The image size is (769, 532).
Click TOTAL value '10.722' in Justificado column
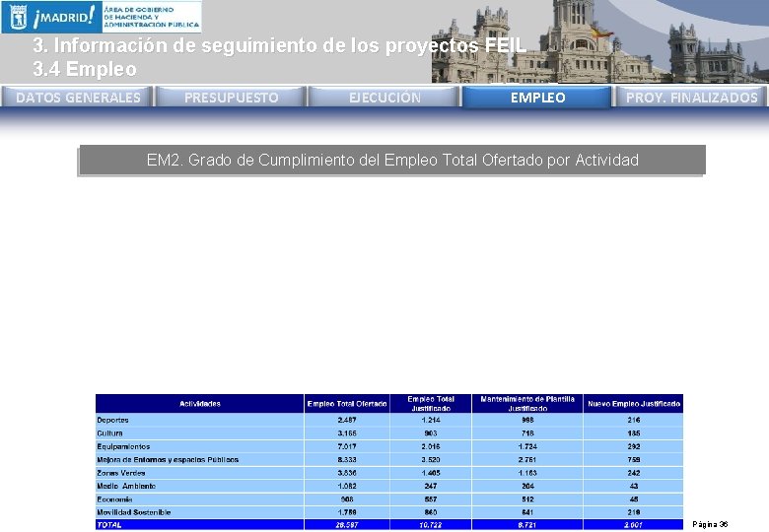point(431,525)
